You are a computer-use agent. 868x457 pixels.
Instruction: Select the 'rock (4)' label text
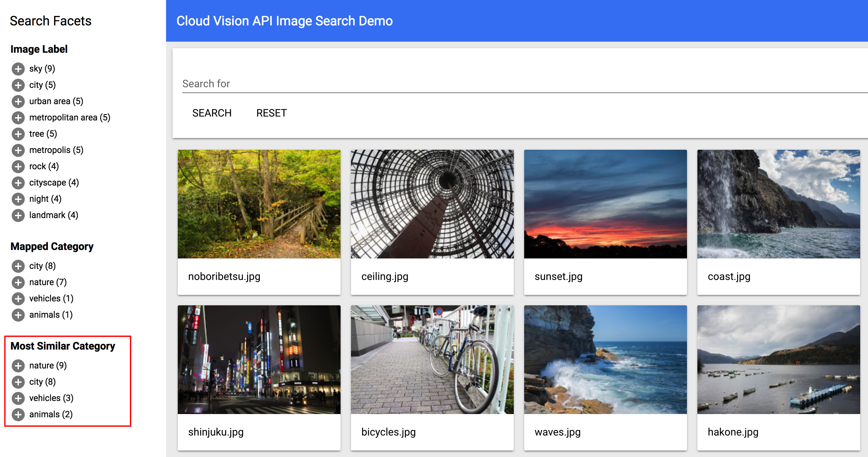tap(44, 166)
